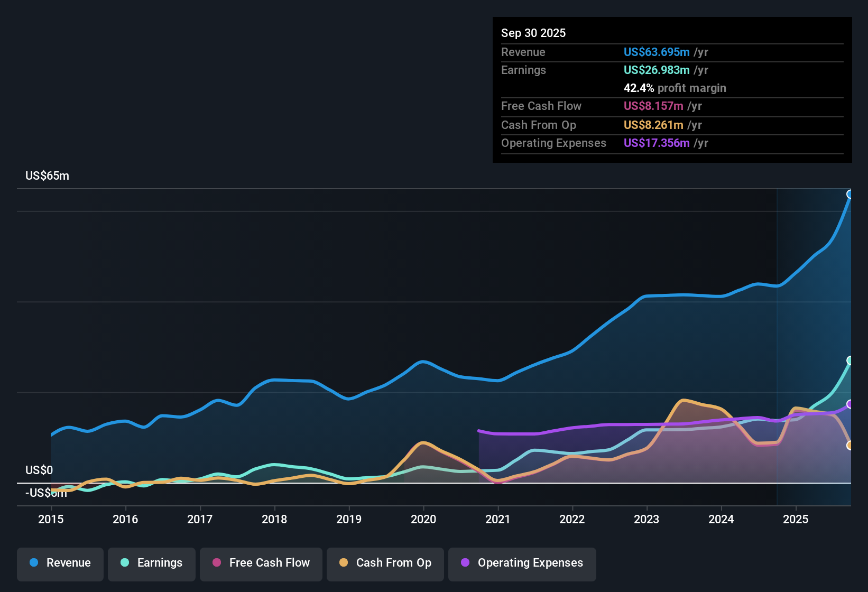Select the 2025 year label on the axis
Screen dimensions: 868x592
pos(797,520)
